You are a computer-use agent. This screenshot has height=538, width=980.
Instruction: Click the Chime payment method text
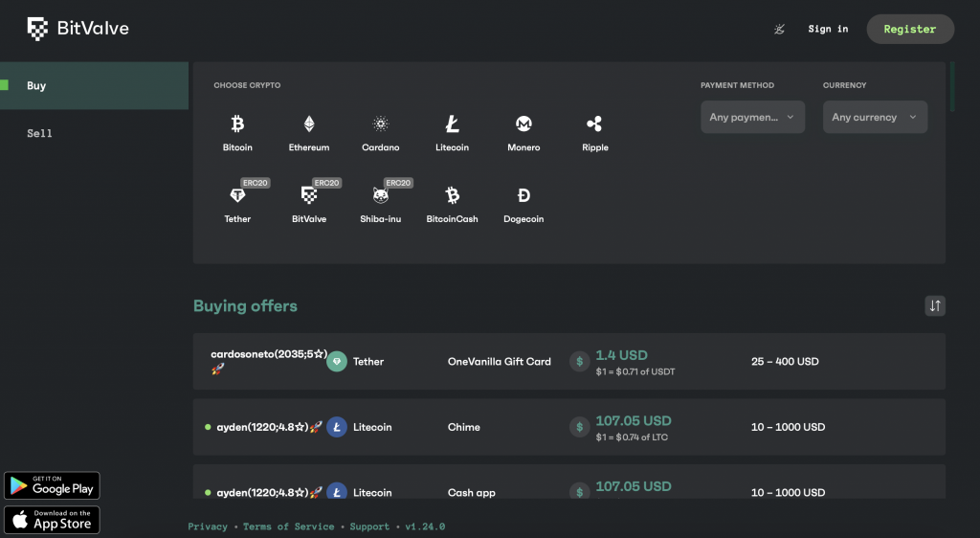click(464, 427)
